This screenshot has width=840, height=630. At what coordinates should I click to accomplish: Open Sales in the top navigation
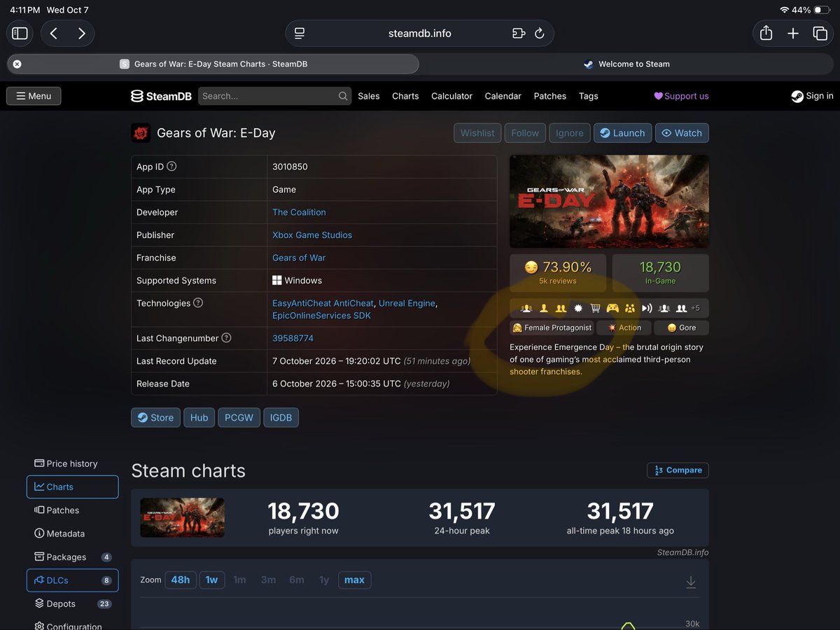point(369,96)
